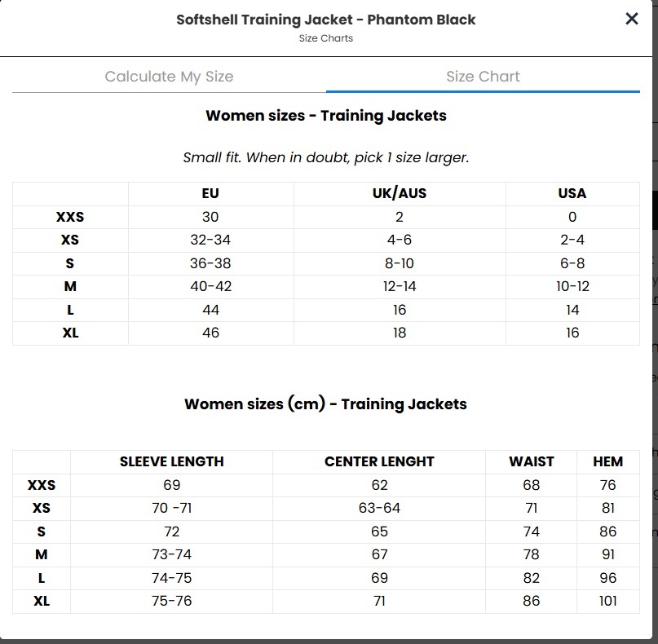Click the 63-64 center length cell
The height and width of the screenshot is (644, 658).
pyautogui.click(x=379, y=508)
